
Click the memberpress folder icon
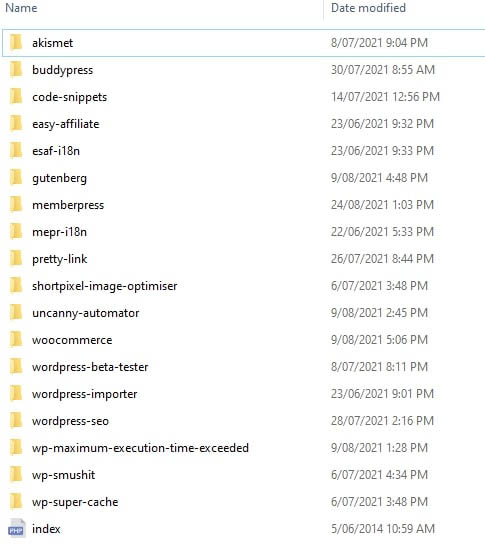16,204
